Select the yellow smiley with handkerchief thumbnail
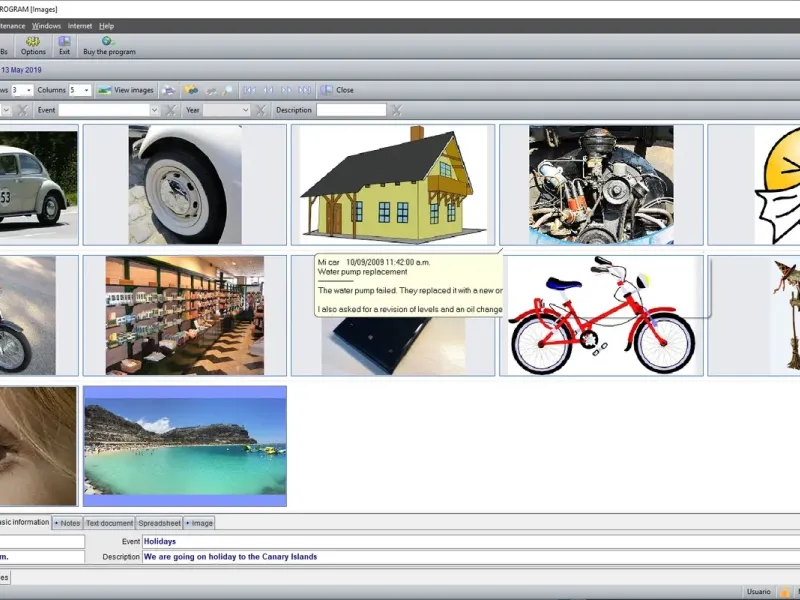 coord(754,185)
